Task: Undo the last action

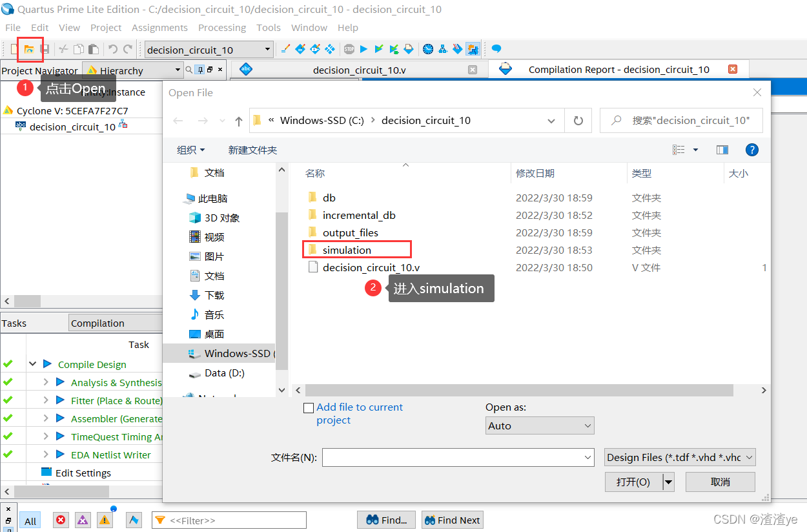Action: 113,49
